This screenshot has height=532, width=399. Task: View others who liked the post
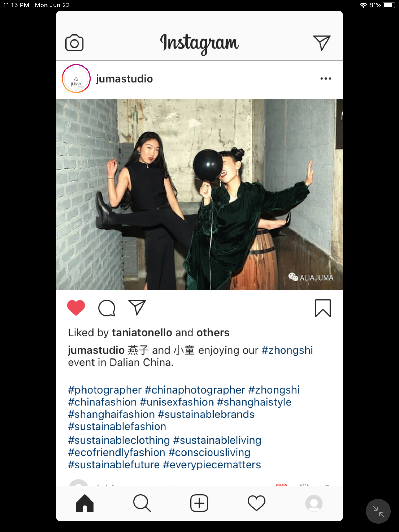[x=213, y=333]
